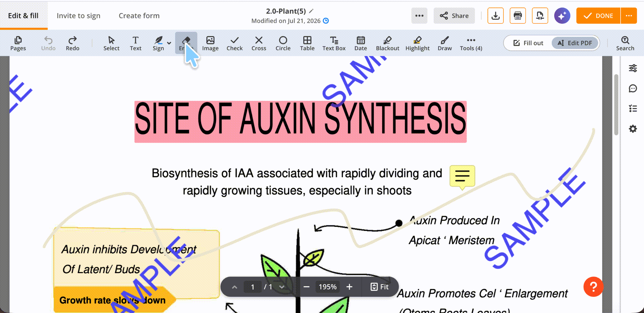The width and height of the screenshot is (644, 313).
Task: Select the Highlight tool
Action: (417, 43)
